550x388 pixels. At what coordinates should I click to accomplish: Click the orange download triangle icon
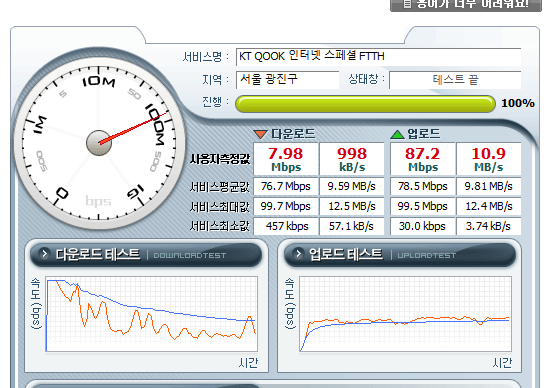click(x=260, y=134)
